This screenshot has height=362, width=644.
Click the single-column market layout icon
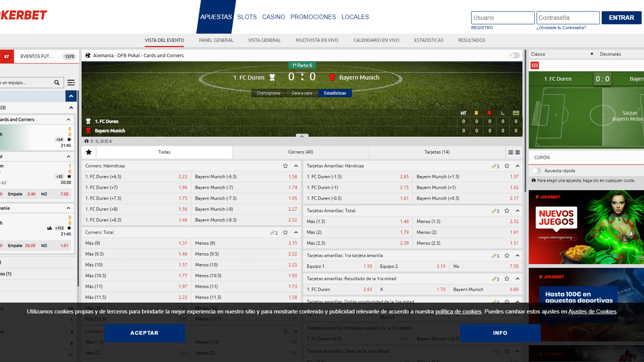[x=518, y=152]
